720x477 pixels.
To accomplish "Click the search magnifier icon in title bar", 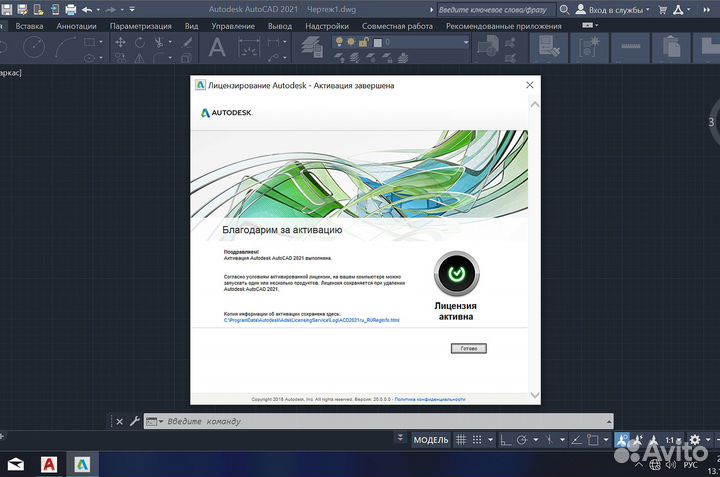I will tap(564, 9).
